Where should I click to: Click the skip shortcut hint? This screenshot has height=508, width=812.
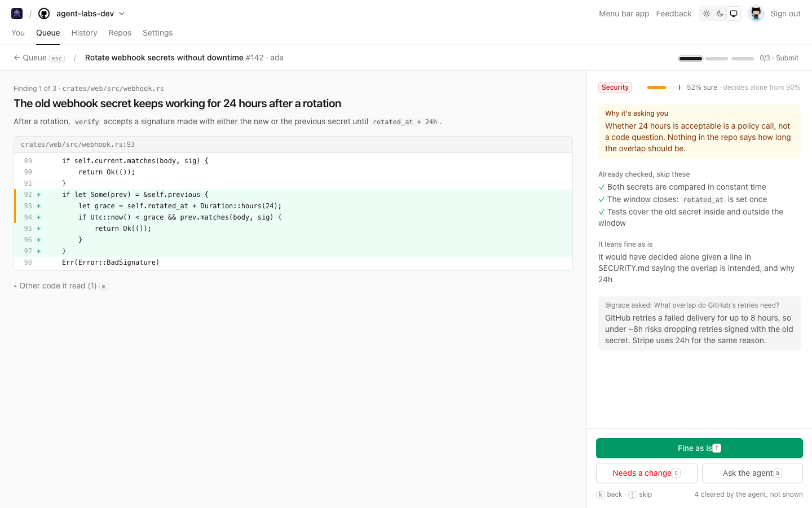pos(641,494)
